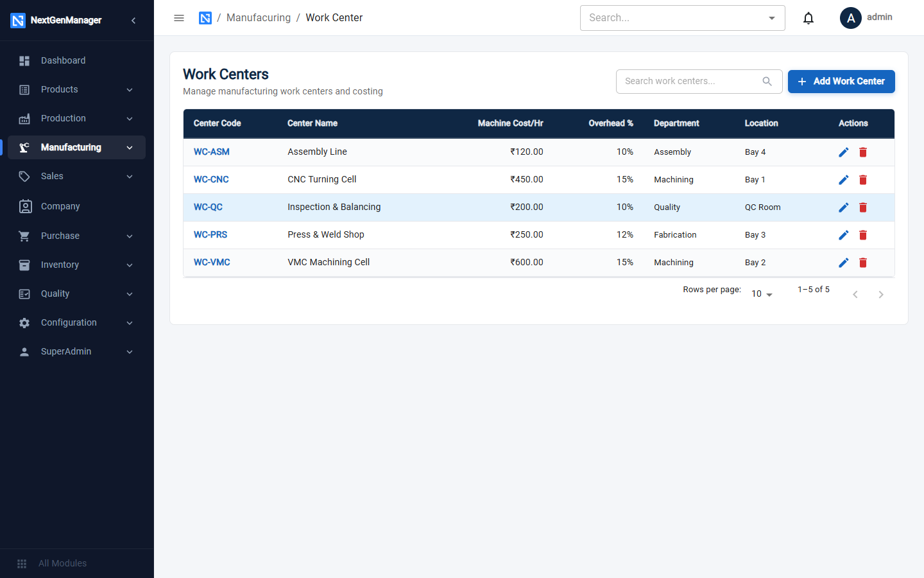
Task: Click the pencil icon for WC-CNC
Action: [844, 180]
